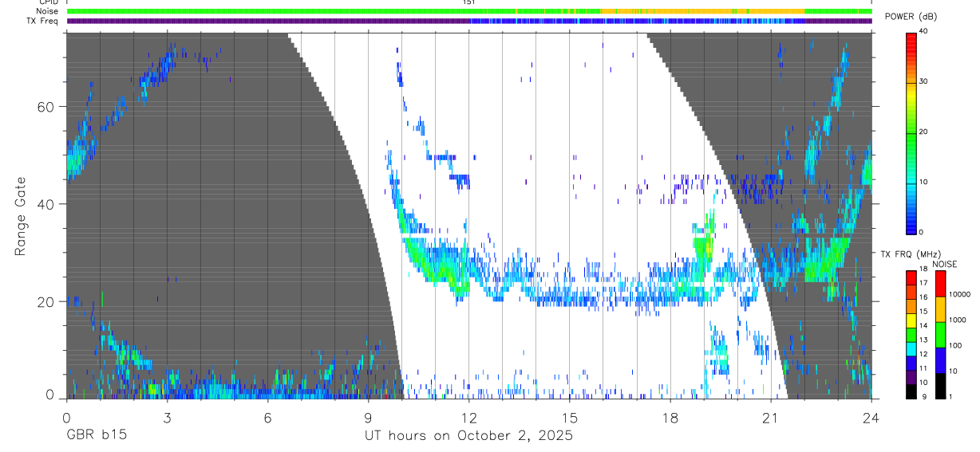The width and height of the screenshot is (980, 452).
Task: Click the NOISE color scale bar
Action: (x=940, y=335)
